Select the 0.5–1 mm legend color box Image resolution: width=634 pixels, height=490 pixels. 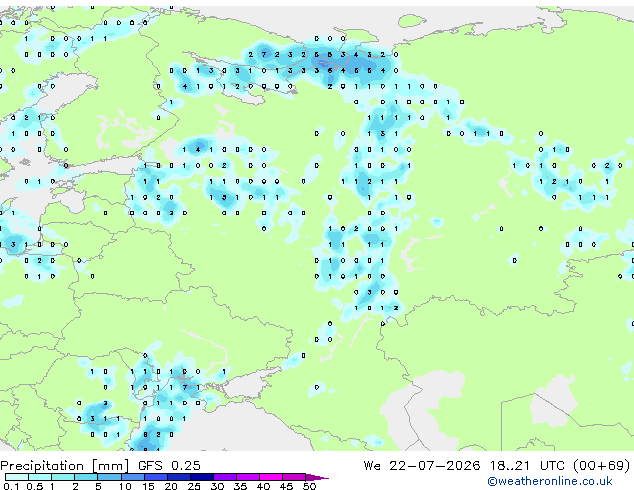click(40, 477)
